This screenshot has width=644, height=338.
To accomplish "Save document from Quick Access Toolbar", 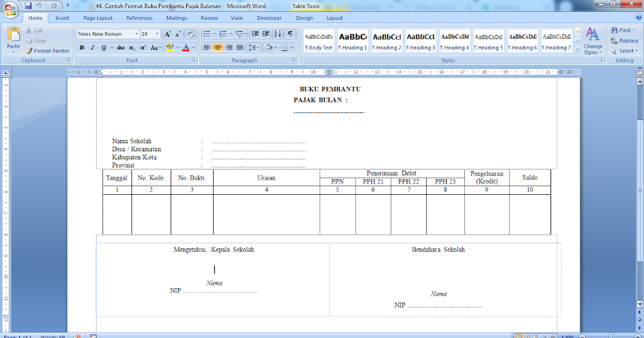I will tap(28, 5).
